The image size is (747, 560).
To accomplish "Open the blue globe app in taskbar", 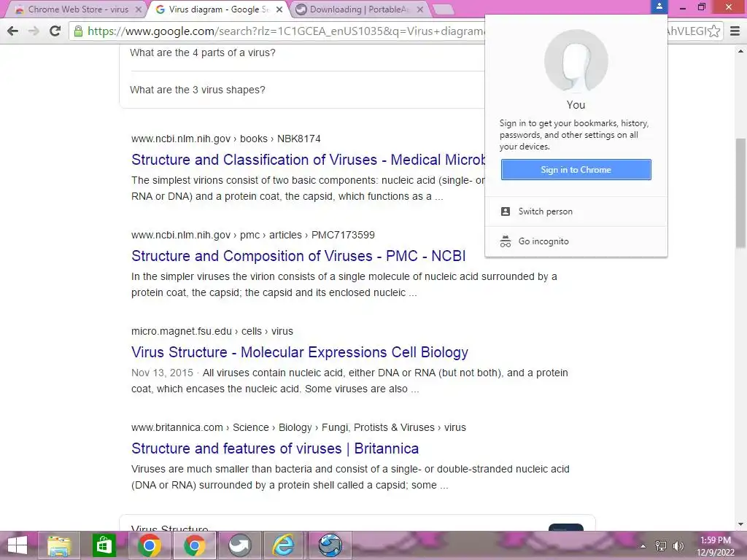I will tap(330, 545).
